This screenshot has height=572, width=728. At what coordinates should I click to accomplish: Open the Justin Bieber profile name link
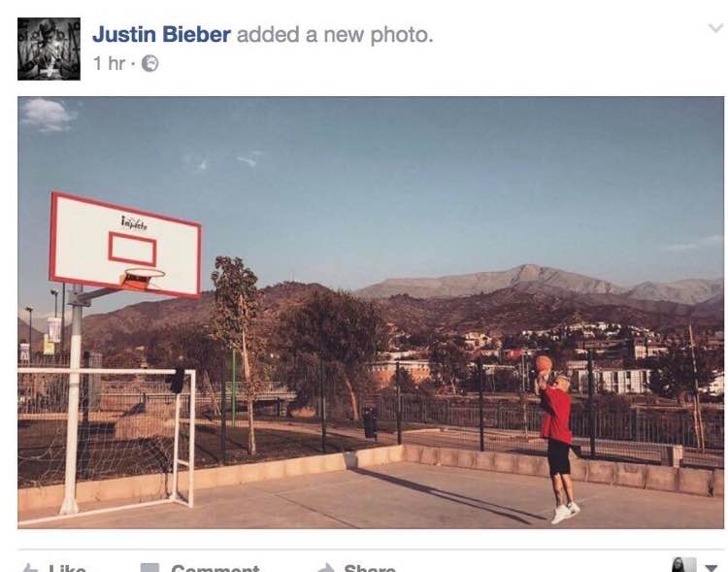tap(161, 35)
